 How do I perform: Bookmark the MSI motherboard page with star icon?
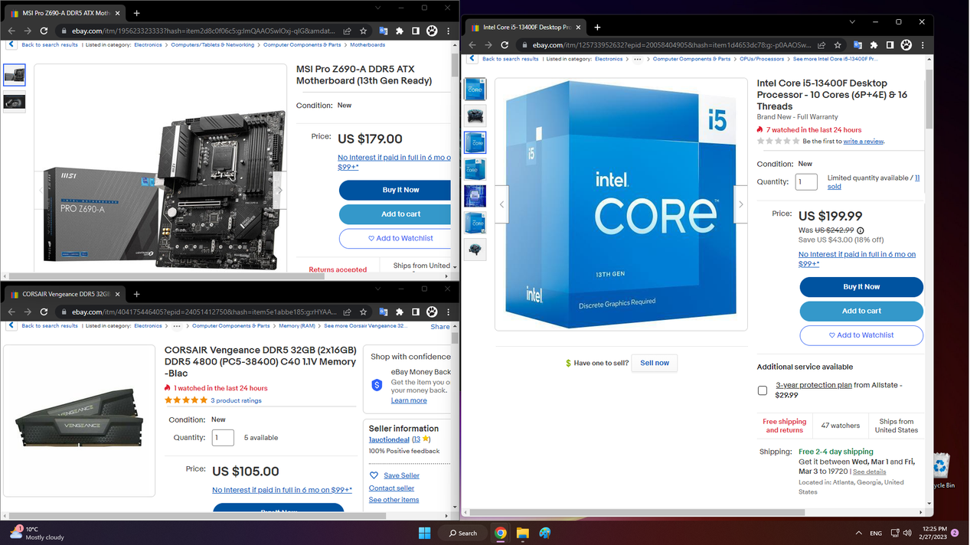click(x=363, y=31)
